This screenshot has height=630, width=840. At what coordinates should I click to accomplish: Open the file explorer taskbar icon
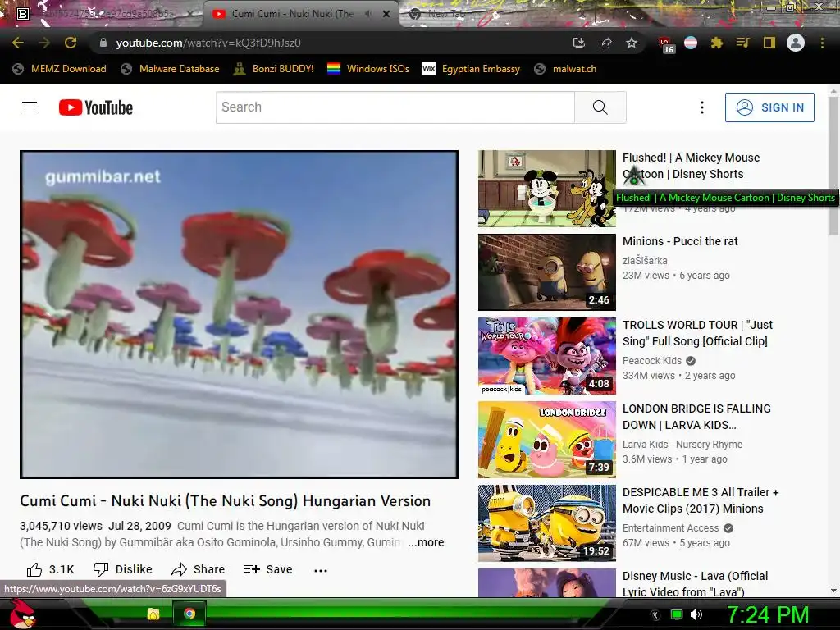[153, 614]
